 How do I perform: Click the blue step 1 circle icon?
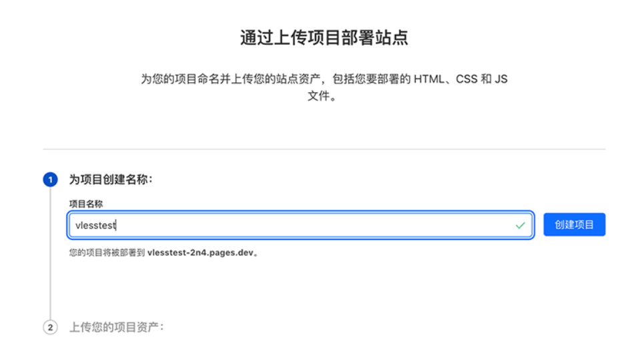(x=50, y=180)
